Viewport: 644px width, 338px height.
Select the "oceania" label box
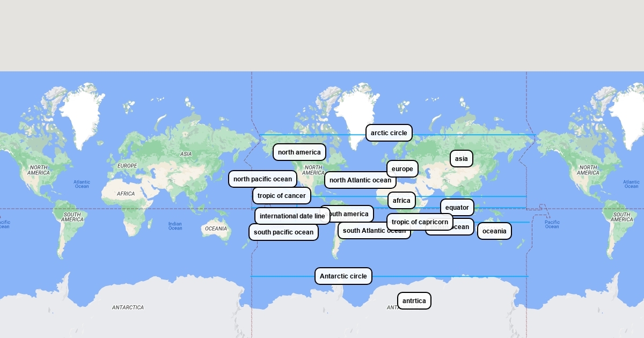494,231
